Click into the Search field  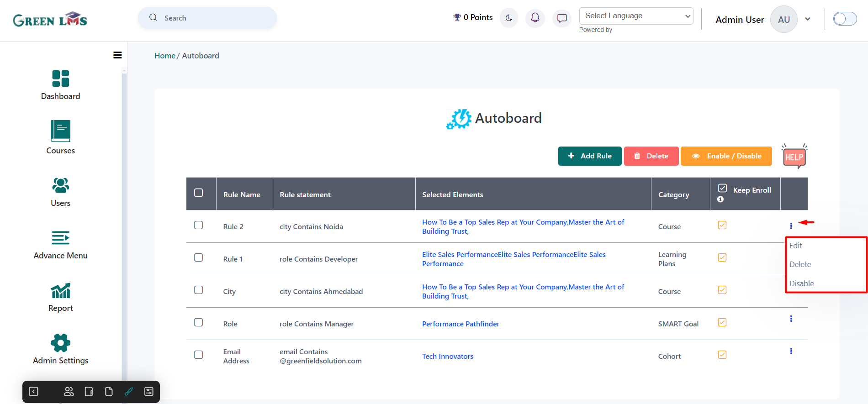[207, 18]
